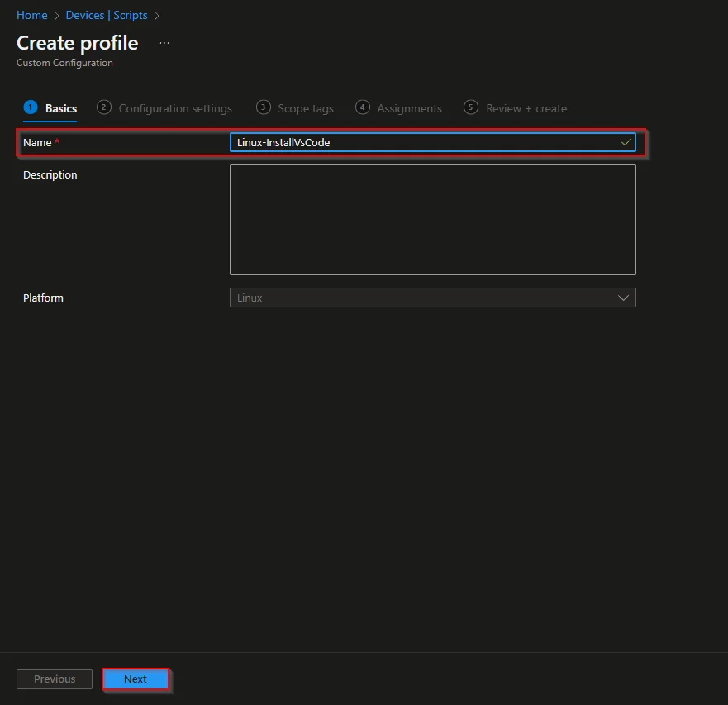Click the Create profile heading
This screenshot has height=705, width=728.
click(x=78, y=43)
